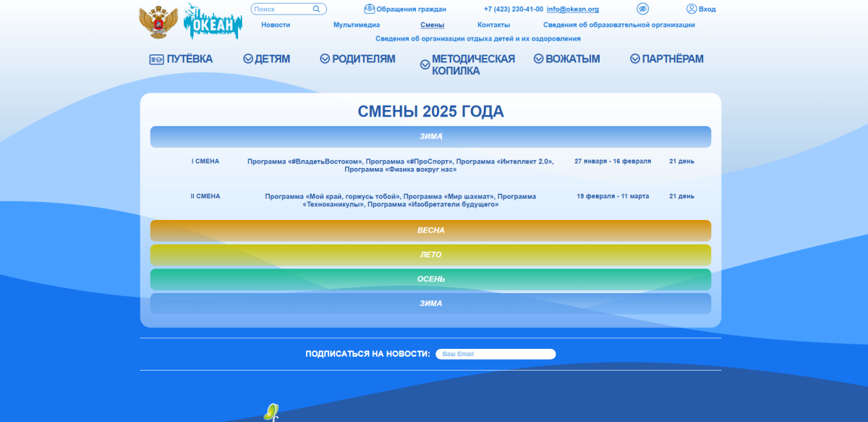Click the Ministry emblem logo
The width and height of the screenshot is (868, 422).
(x=158, y=22)
